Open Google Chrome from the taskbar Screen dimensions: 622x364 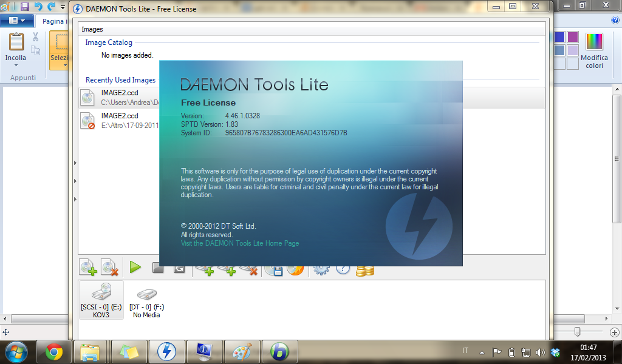pyautogui.click(x=54, y=351)
